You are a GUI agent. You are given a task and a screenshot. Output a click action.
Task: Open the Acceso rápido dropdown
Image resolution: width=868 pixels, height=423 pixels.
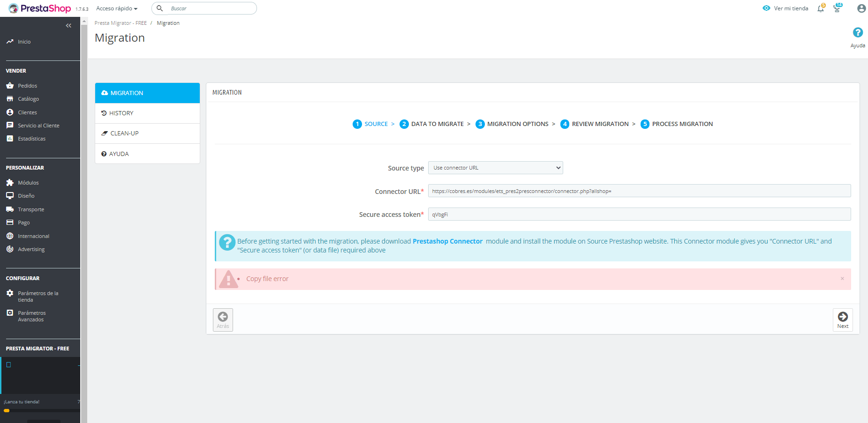[117, 8]
